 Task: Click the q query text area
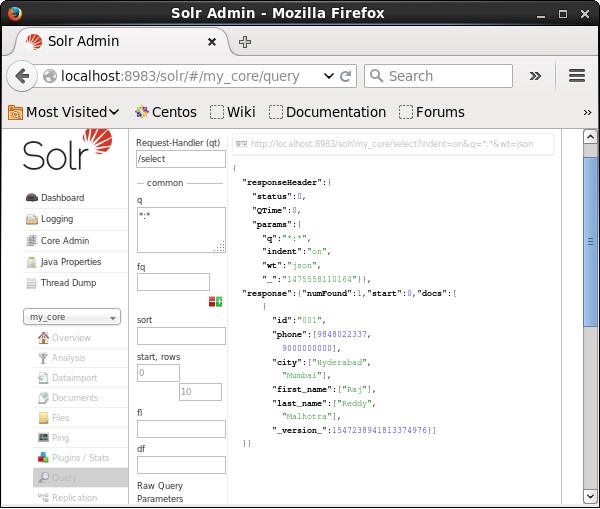pyautogui.click(x=181, y=230)
